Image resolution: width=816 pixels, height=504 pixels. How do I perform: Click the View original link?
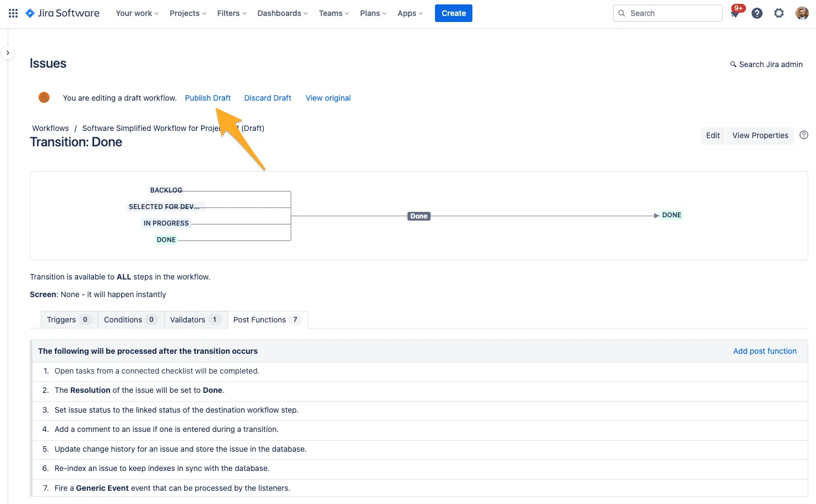pos(328,98)
